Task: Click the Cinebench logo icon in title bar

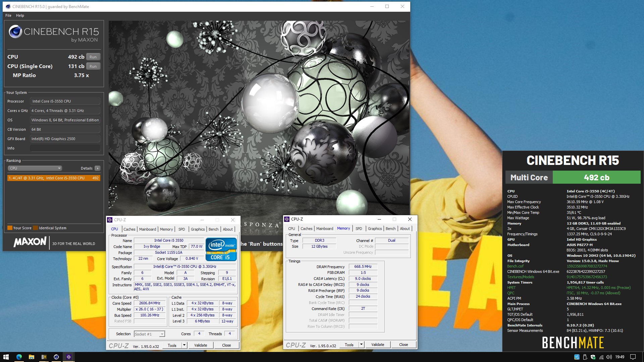Action: [8, 6]
